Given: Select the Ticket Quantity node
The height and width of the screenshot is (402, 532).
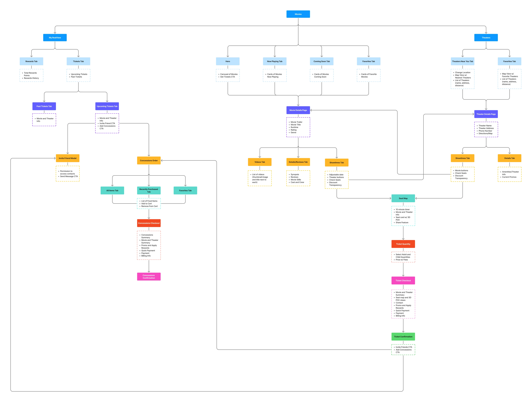Looking at the screenshot, I should click(x=403, y=244).
